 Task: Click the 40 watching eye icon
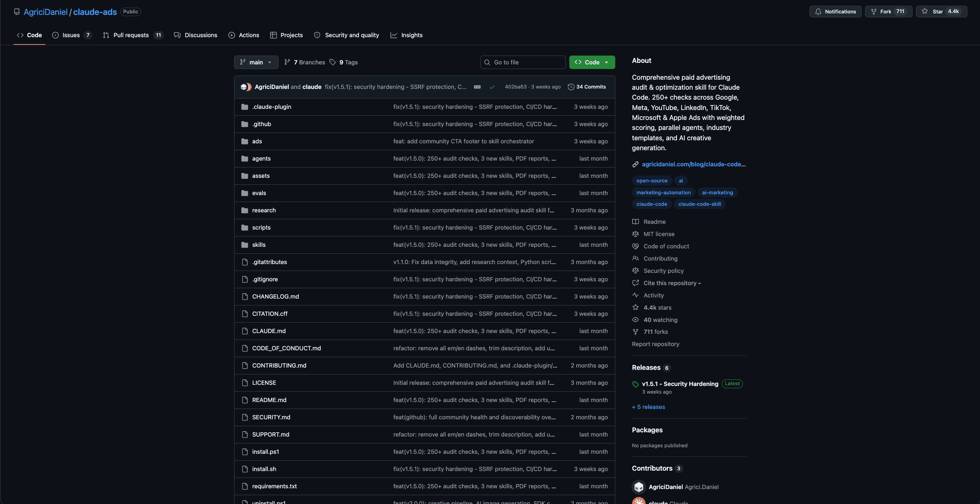635,320
